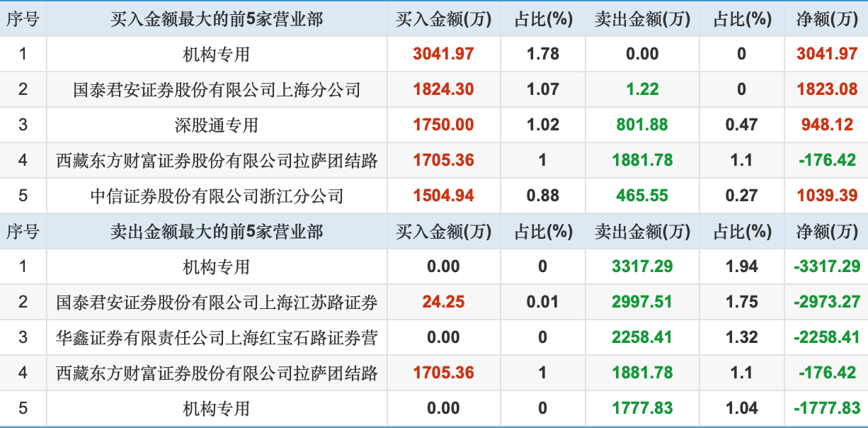The image size is (868, 428).
Task: Click the 1.78 percentage cell
Action: pyautogui.click(x=543, y=54)
